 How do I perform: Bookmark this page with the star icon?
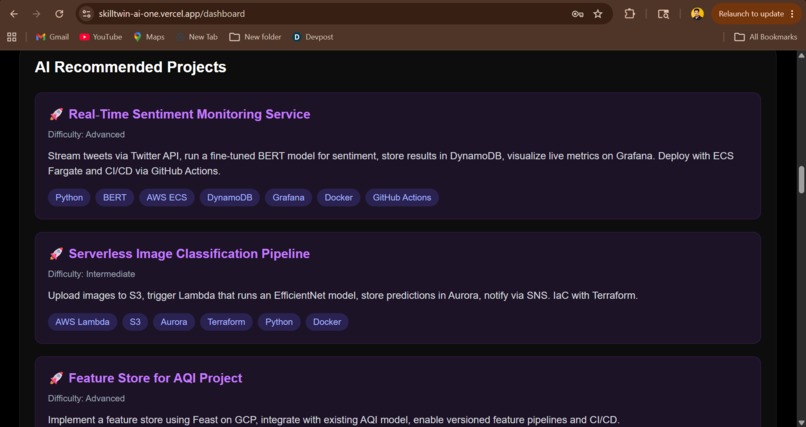[598, 14]
